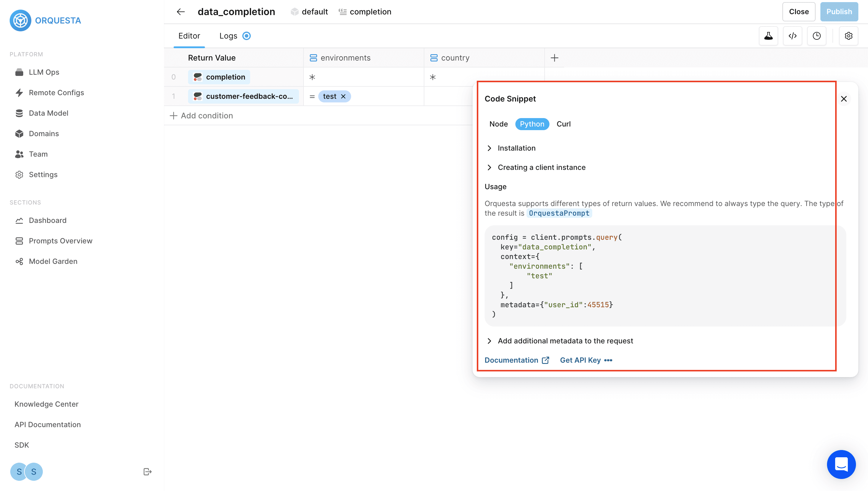Switch to the Logs tab
This screenshot has height=491, width=868.
pyautogui.click(x=228, y=36)
